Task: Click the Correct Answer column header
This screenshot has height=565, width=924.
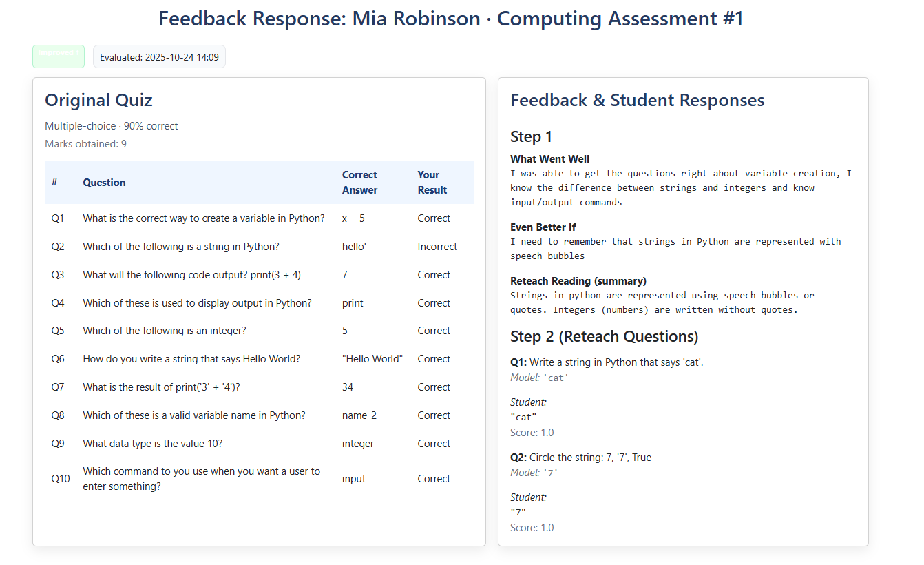Action: [359, 183]
